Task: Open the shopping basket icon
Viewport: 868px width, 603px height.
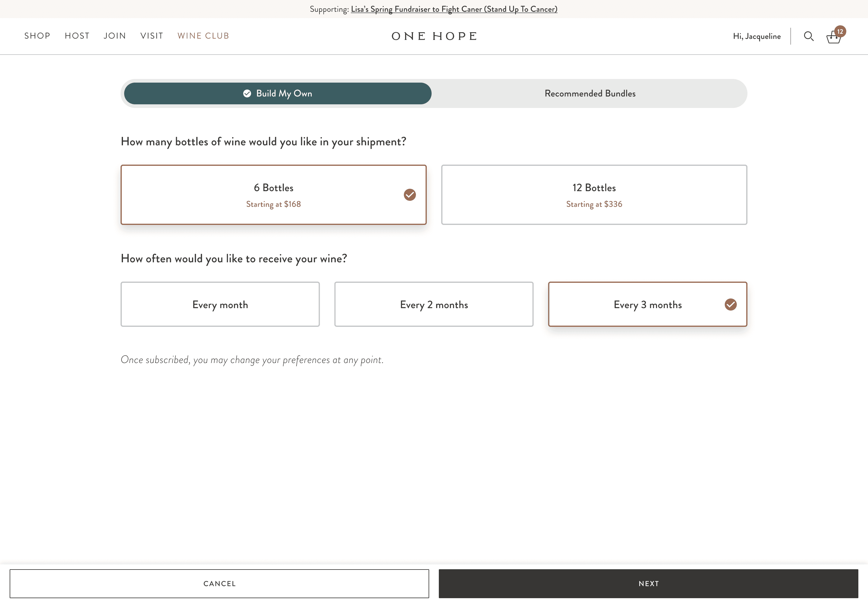Action: pos(833,38)
